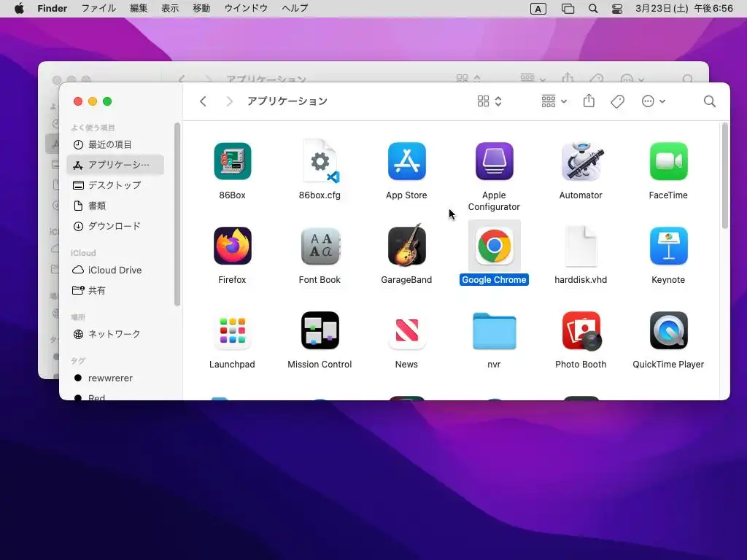Open Spotlight search in the menu bar
This screenshot has height=560, width=747.
592,9
